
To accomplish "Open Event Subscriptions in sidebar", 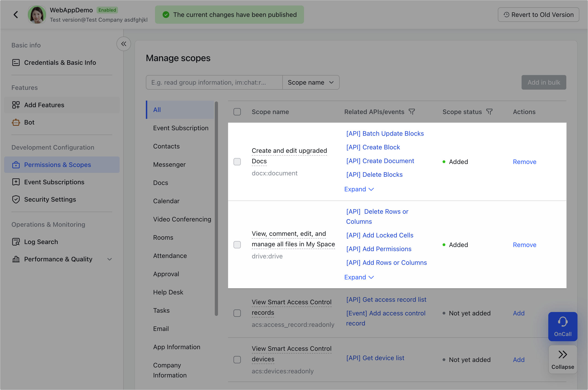I will [54, 182].
